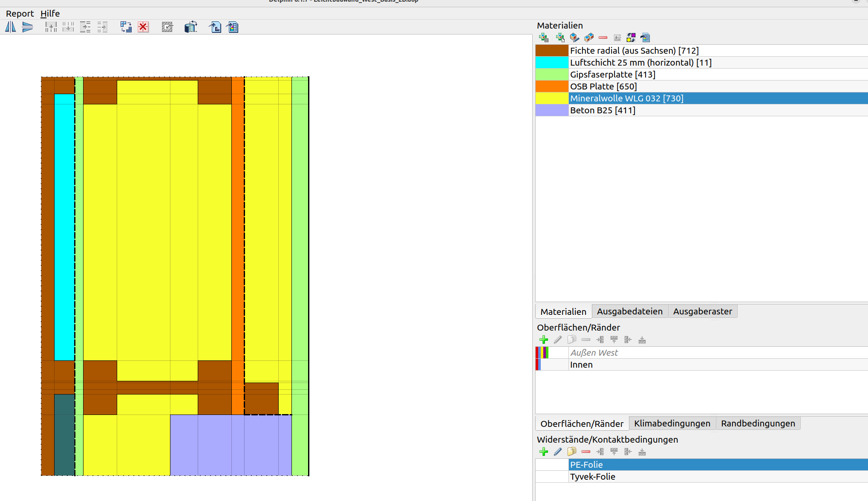Assign surface to bottom side icon under Oberflächen/Ränder
868x501 pixels.
pos(642,340)
